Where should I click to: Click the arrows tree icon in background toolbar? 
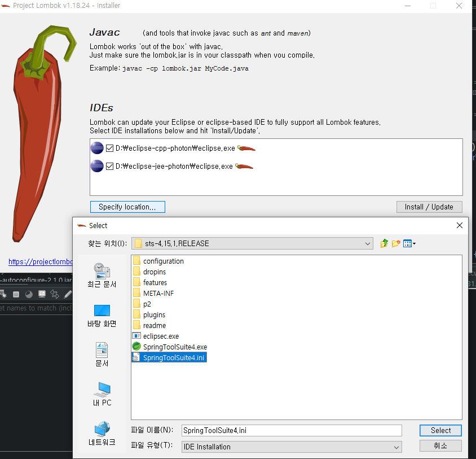[55, 294]
